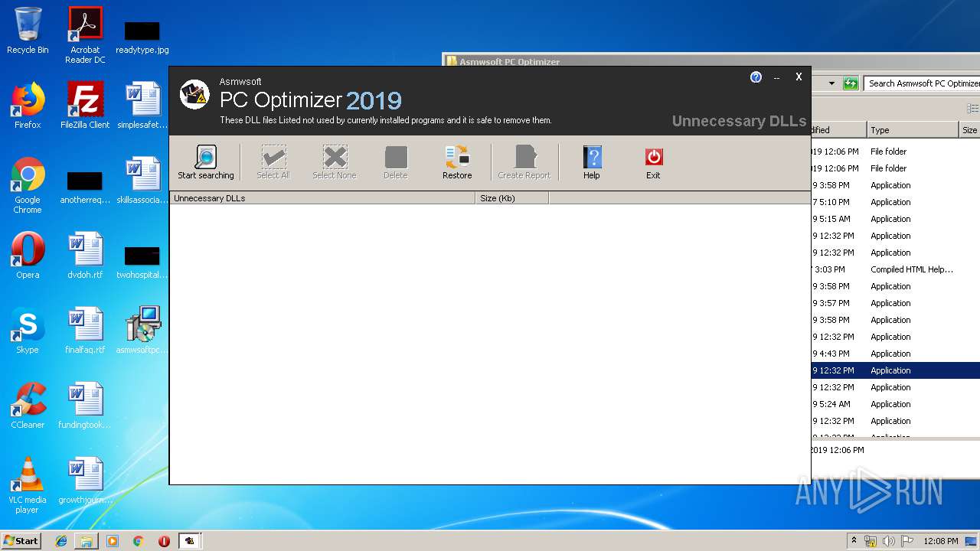This screenshot has width=980, height=551.
Task: Select the Acrobat Reader DC shortcut
Action: coord(85,35)
